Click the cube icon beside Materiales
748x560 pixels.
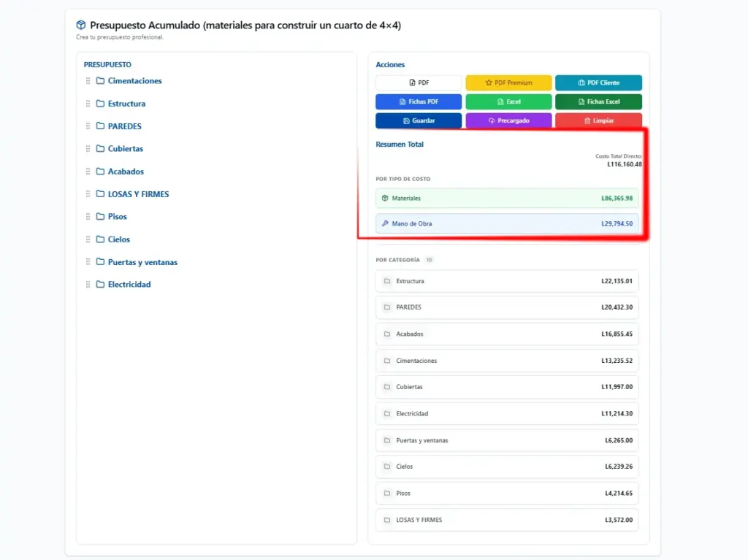coord(385,199)
